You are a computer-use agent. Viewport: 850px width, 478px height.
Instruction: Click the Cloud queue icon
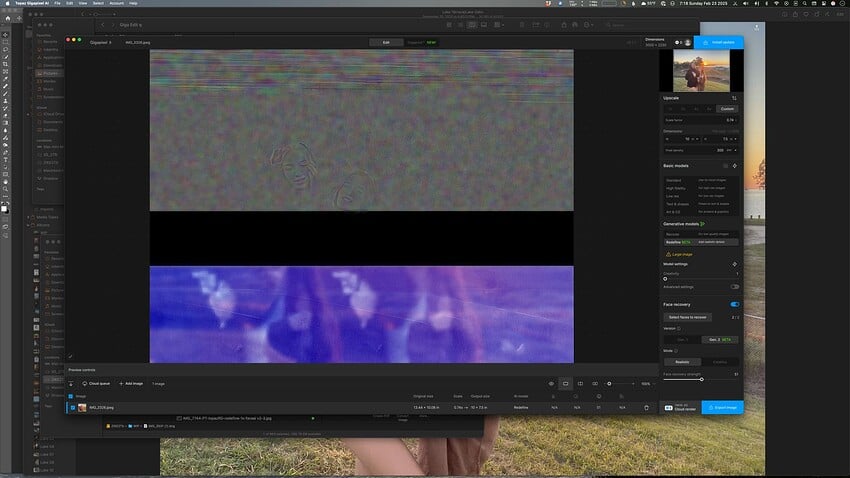84,383
